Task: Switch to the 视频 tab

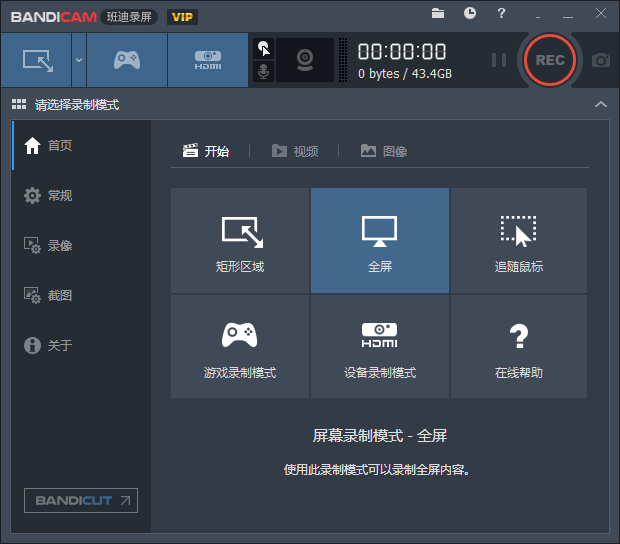Action: click(295, 151)
